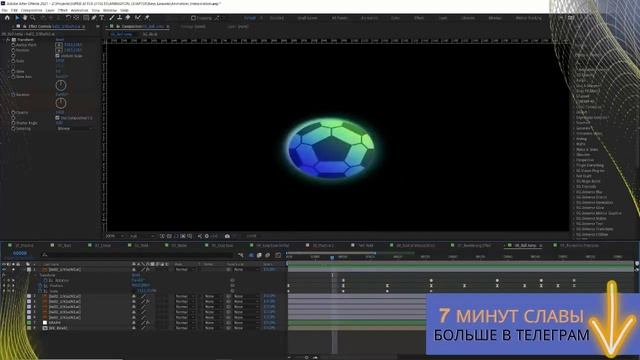This screenshot has width=640, height=360.
Task: Select the Brush tool
Action: click(112, 18)
